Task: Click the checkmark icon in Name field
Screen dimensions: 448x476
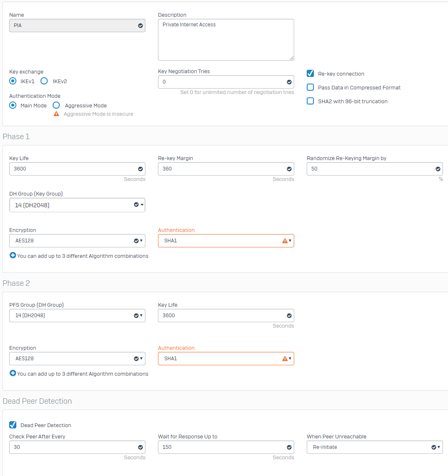Action: (140, 25)
